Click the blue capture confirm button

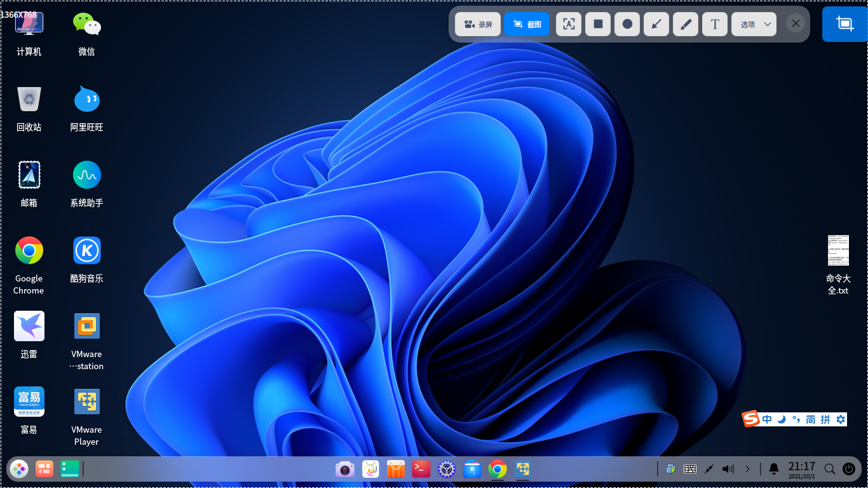(x=844, y=24)
